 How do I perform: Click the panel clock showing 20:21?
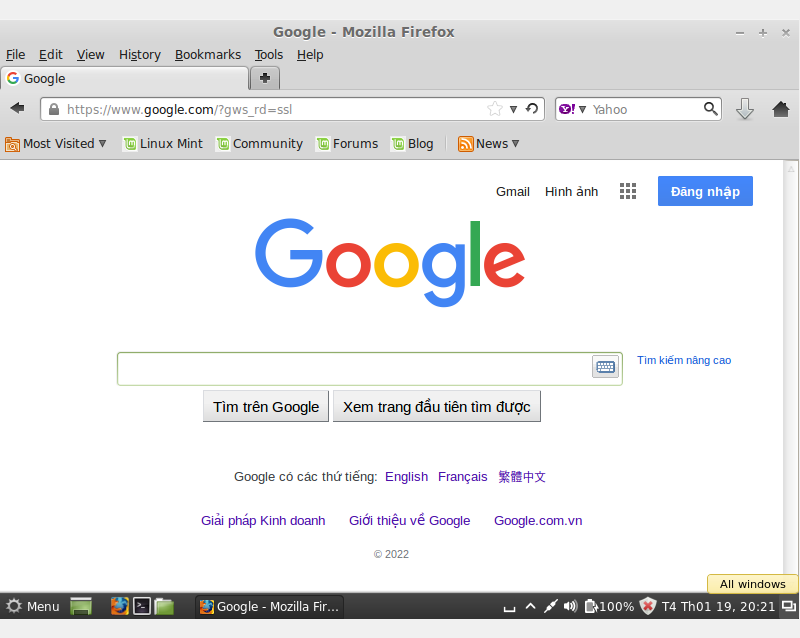pyautogui.click(x=718, y=606)
